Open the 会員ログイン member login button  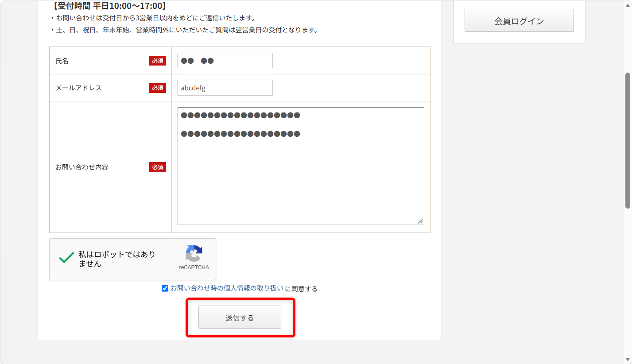pos(519,20)
